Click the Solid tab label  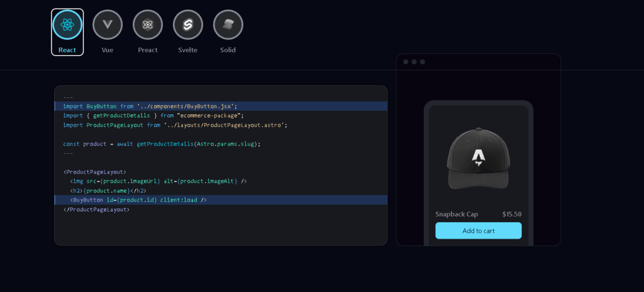click(x=228, y=50)
